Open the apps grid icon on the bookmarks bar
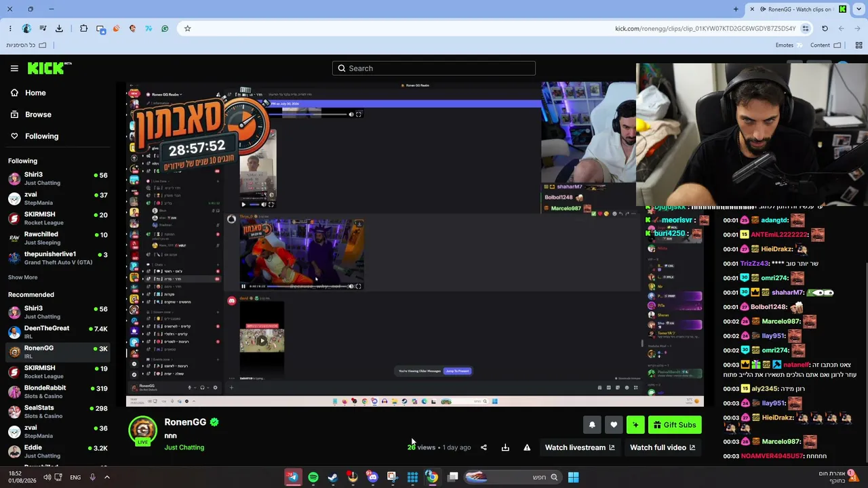Viewport: 868px width, 488px height. [x=859, y=45]
